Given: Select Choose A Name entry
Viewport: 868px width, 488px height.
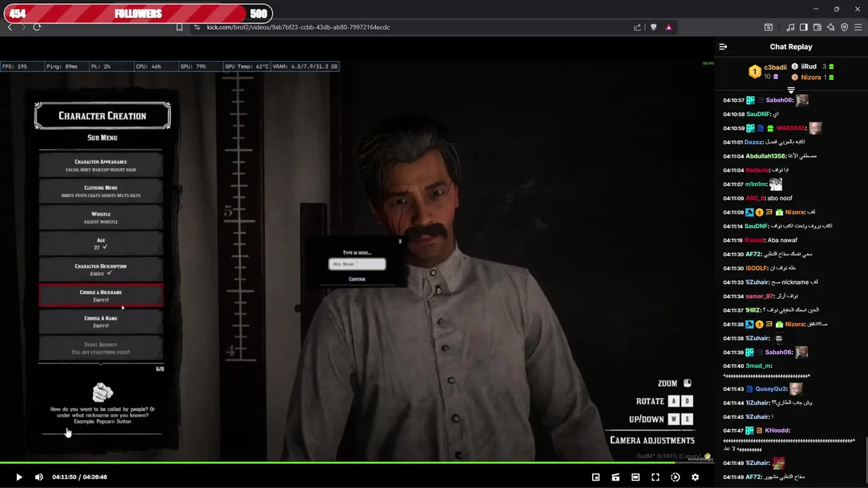Looking at the screenshot, I should tap(101, 322).
